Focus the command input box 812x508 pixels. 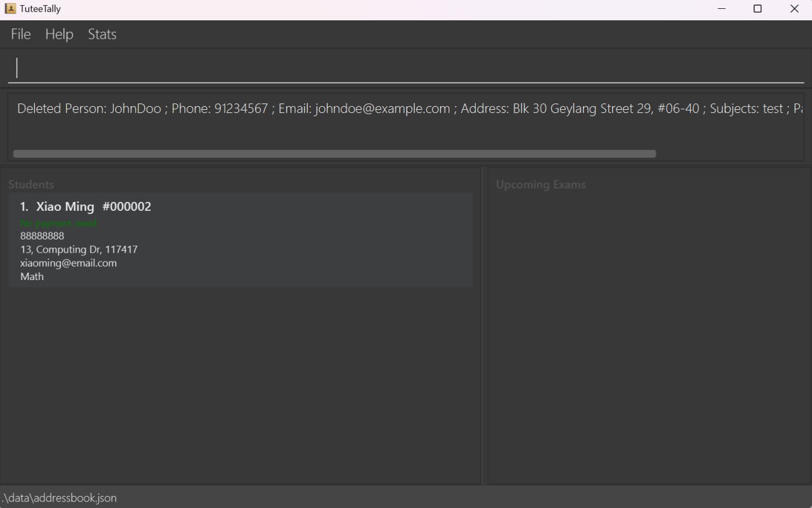tap(406, 68)
